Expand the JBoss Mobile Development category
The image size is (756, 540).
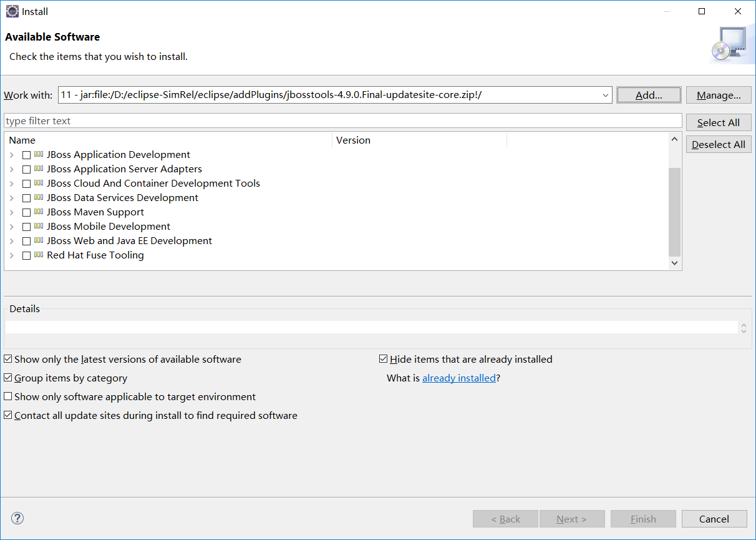(12, 227)
